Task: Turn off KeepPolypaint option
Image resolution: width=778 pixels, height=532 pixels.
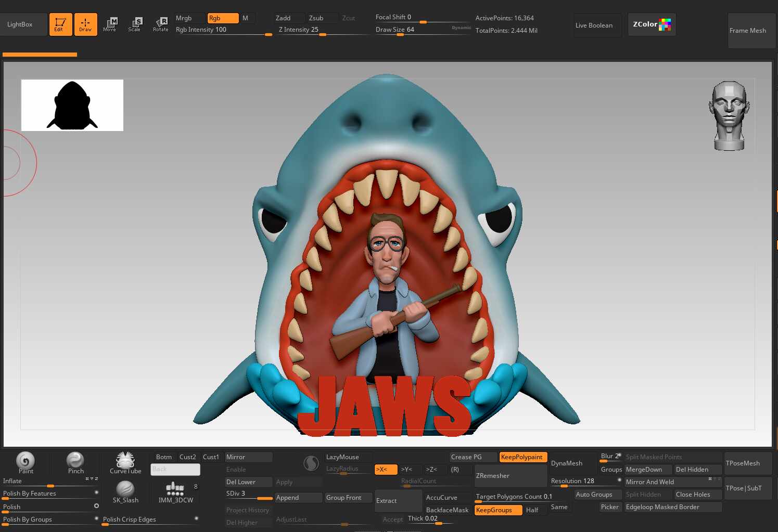Action: pyautogui.click(x=522, y=457)
